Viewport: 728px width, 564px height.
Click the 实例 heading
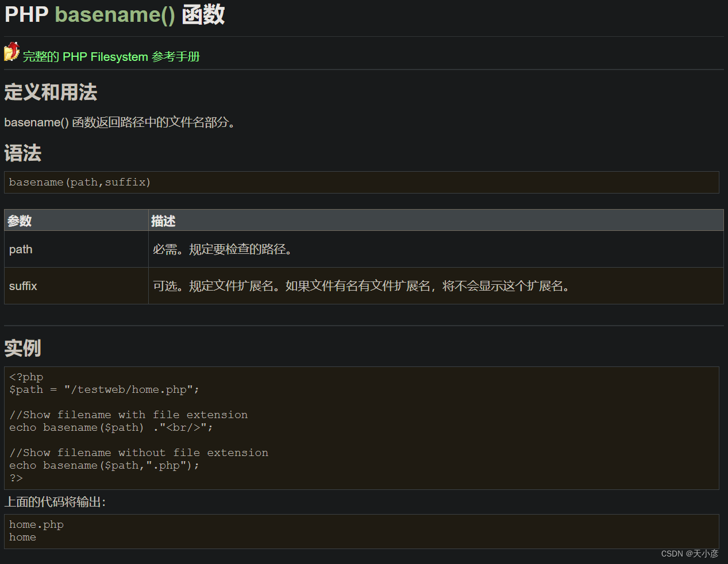click(22, 348)
